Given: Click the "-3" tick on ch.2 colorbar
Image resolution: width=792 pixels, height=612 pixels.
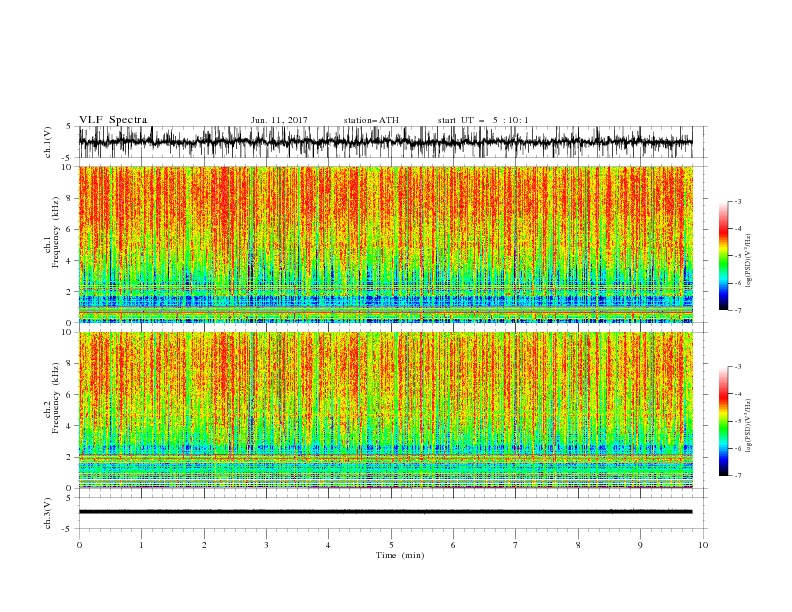Looking at the screenshot, I should [x=738, y=367].
